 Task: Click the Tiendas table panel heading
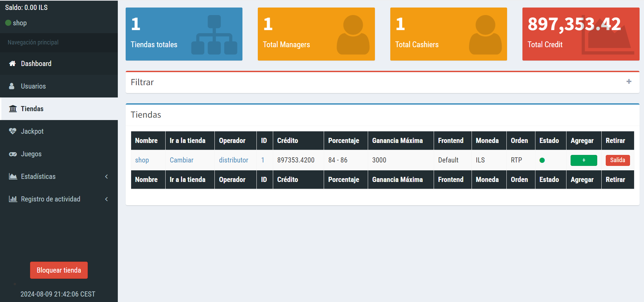tap(146, 115)
